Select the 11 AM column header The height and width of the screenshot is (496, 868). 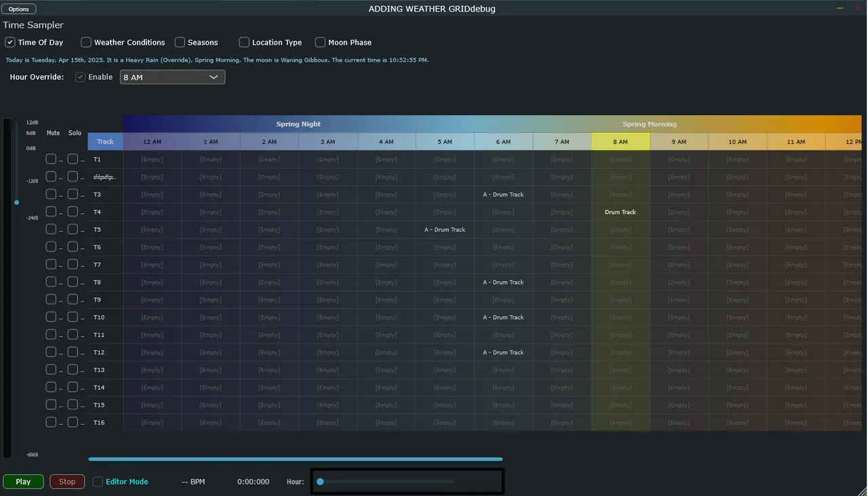(x=796, y=142)
